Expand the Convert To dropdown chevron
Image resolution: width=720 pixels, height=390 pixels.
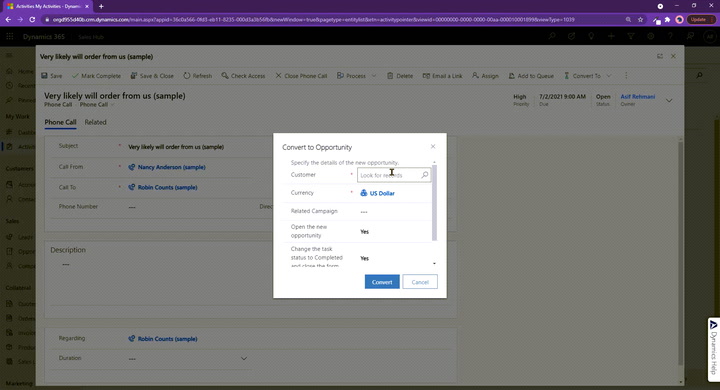tap(609, 76)
